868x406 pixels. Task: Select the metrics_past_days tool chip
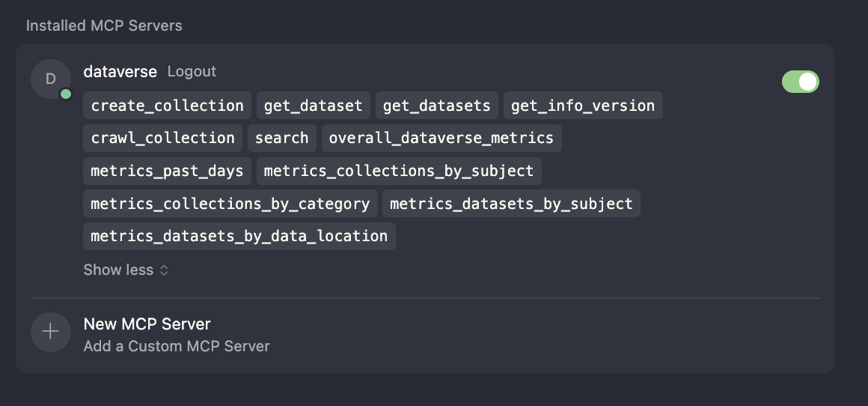pos(167,171)
